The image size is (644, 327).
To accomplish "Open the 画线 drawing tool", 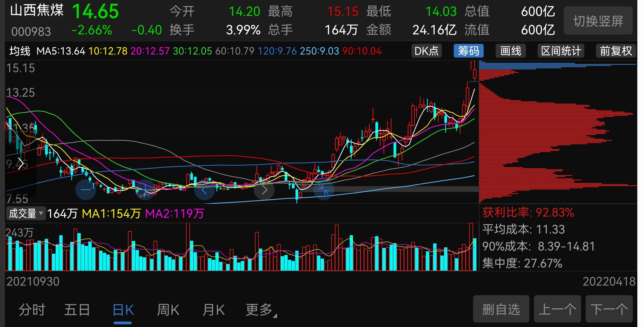I will (x=511, y=51).
